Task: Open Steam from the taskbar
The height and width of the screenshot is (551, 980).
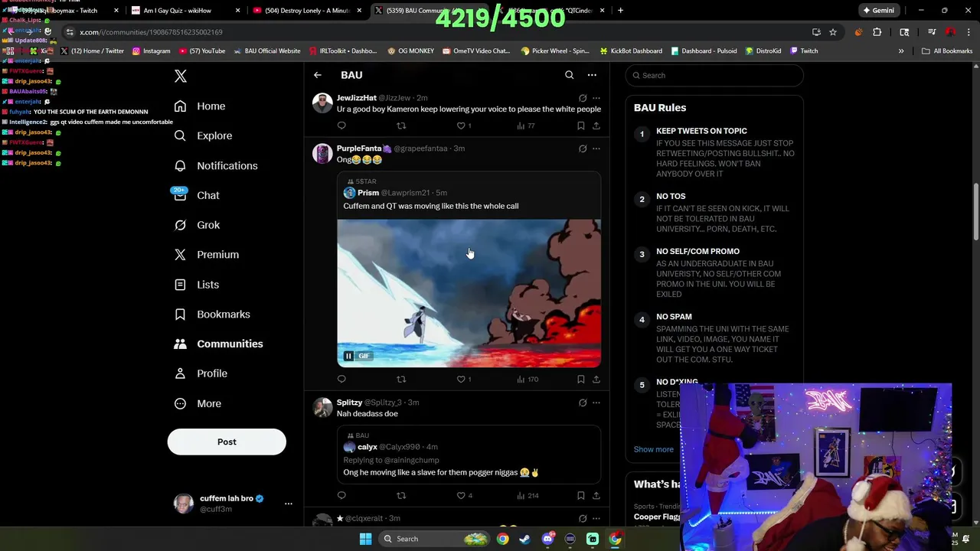Action: coord(524,539)
